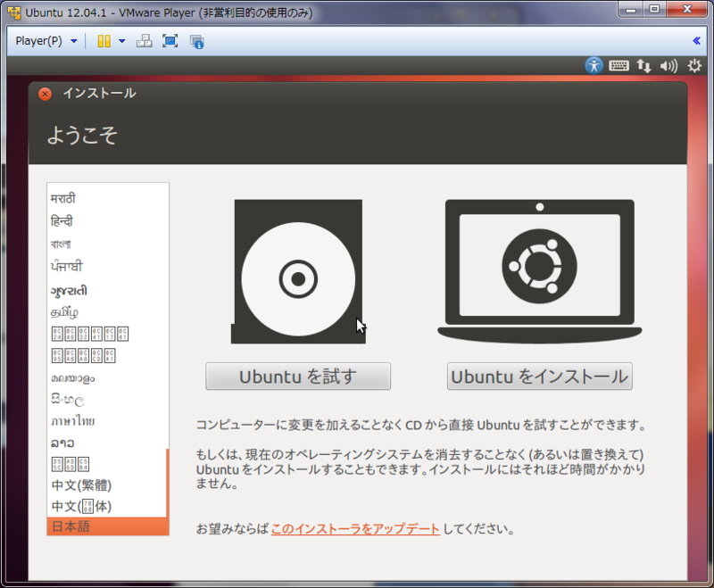Click the Ubuntu を試す button
The image size is (714, 588).
(298, 376)
